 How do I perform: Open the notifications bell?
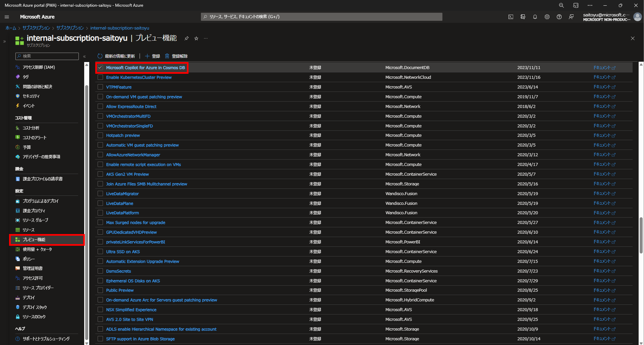click(x=535, y=17)
